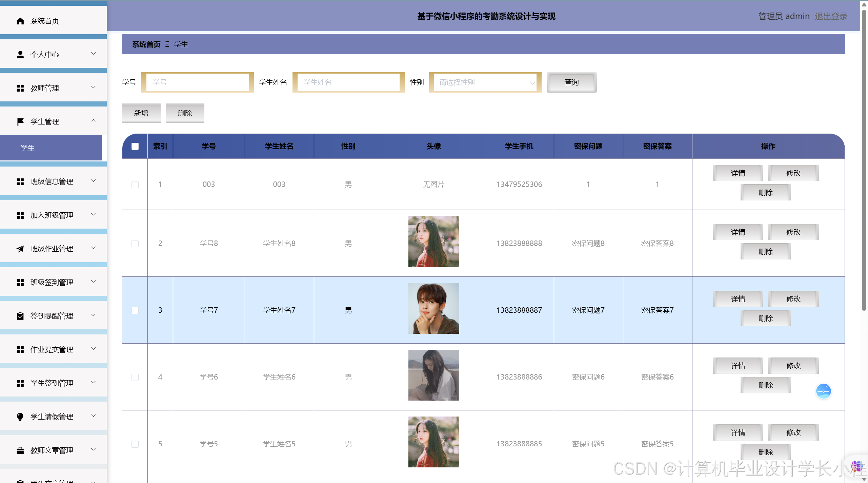Click 退出登录 logout link
Screen dimensions: 868x483
pos(831,16)
